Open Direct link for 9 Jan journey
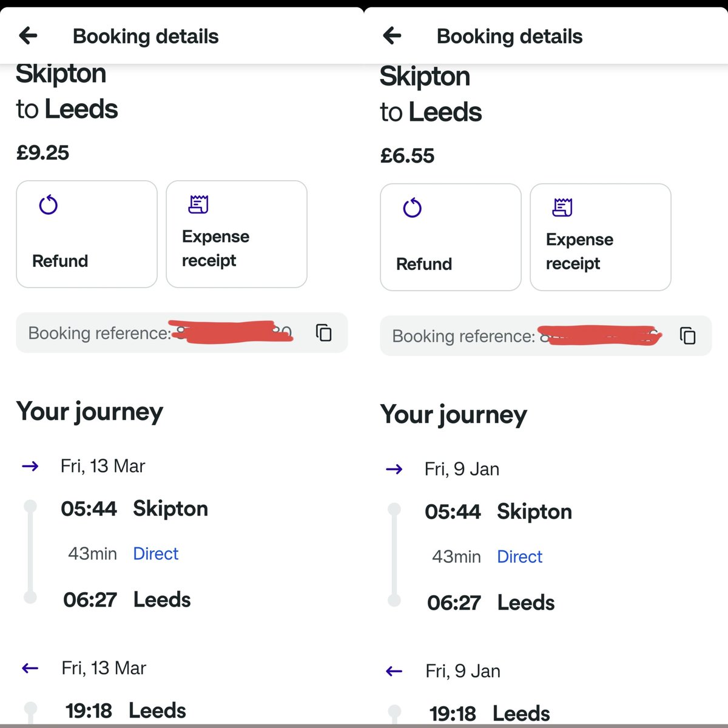 click(519, 556)
